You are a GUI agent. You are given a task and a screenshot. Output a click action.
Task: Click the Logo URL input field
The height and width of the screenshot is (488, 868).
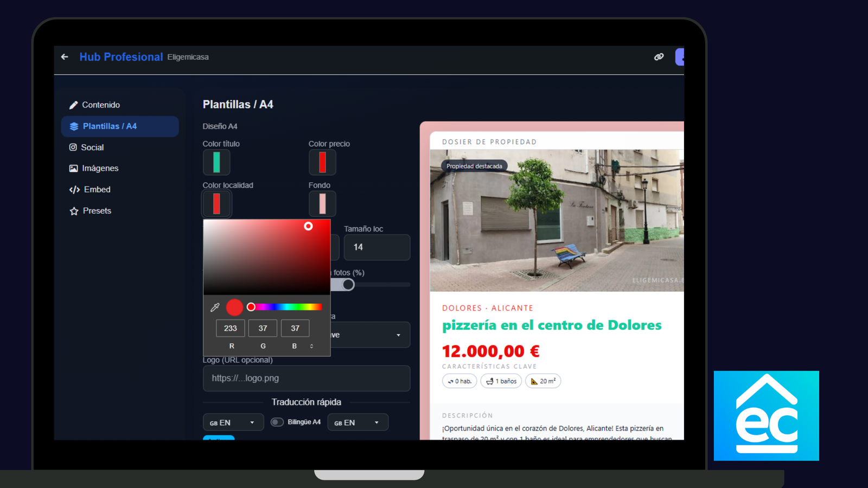(306, 378)
